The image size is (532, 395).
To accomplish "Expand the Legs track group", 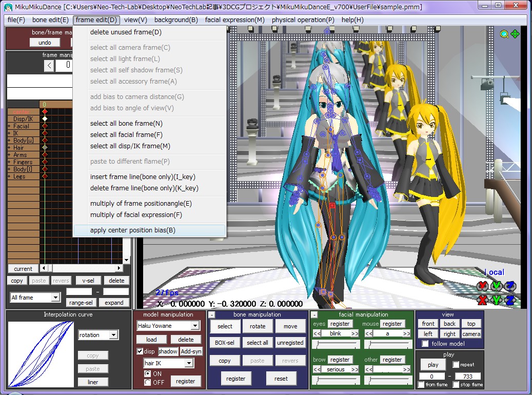I will pyautogui.click(x=9, y=176).
